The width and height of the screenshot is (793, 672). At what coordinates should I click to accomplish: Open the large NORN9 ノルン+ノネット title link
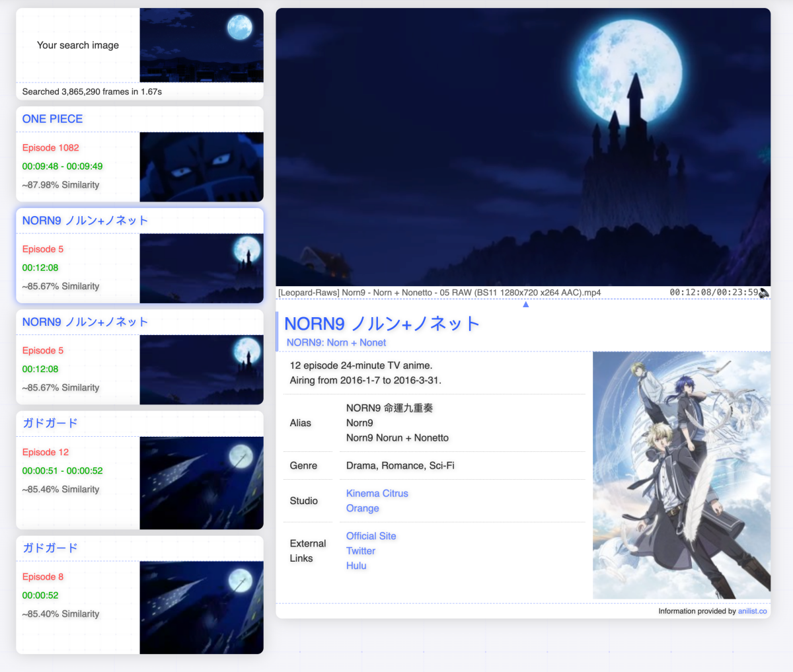(381, 324)
